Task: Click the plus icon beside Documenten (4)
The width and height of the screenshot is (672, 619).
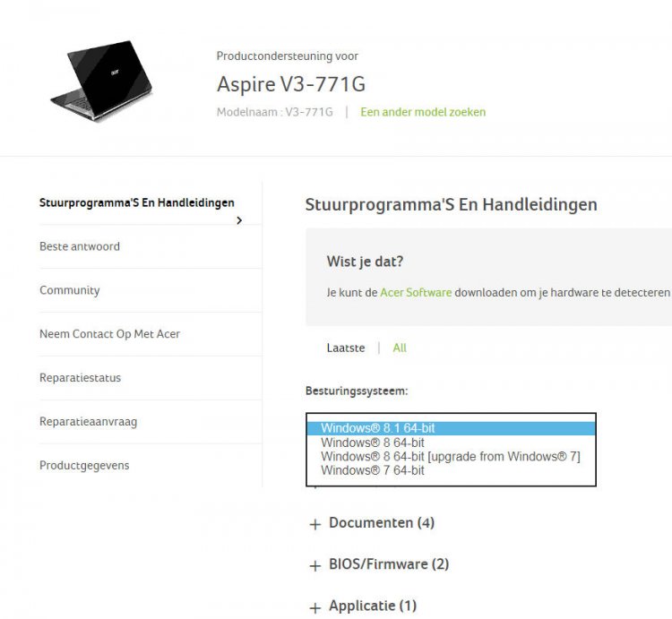Action: click(x=315, y=524)
